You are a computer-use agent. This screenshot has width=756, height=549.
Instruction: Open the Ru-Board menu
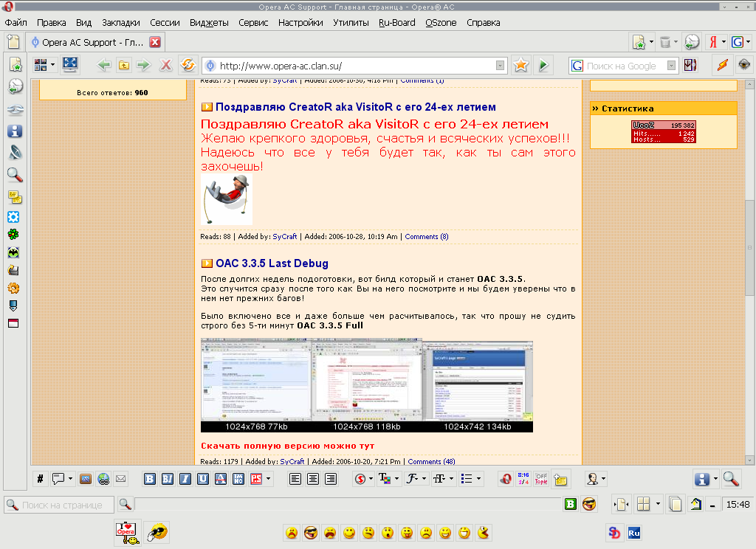coord(396,23)
